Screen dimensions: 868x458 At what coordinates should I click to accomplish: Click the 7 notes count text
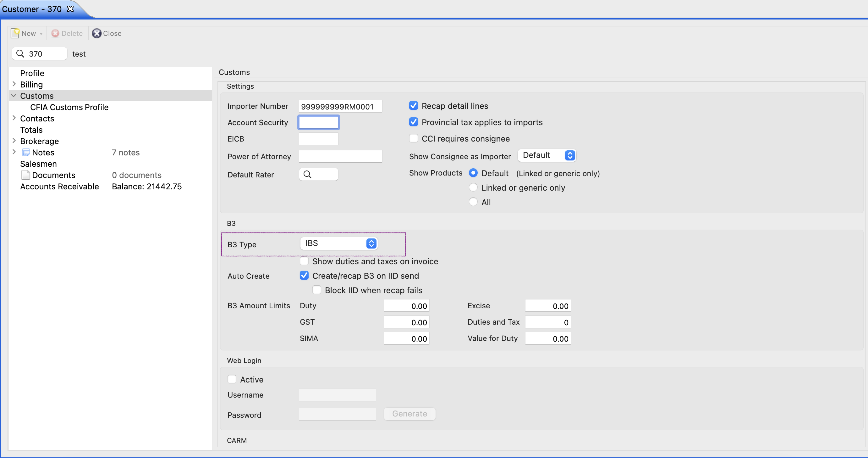click(x=126, y=153)
